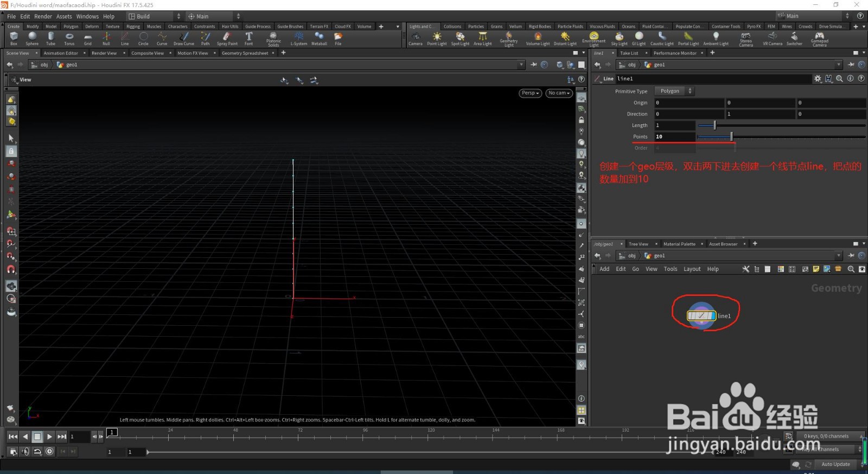
Task: Switch to the Geometry Spreadsheet tab
Action: click(245, 53)
